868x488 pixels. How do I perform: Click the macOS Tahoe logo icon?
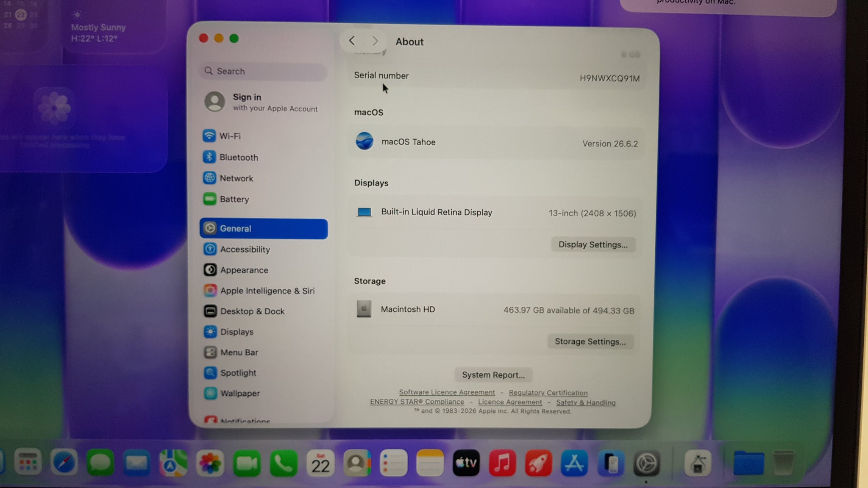[x=364, y=141]
